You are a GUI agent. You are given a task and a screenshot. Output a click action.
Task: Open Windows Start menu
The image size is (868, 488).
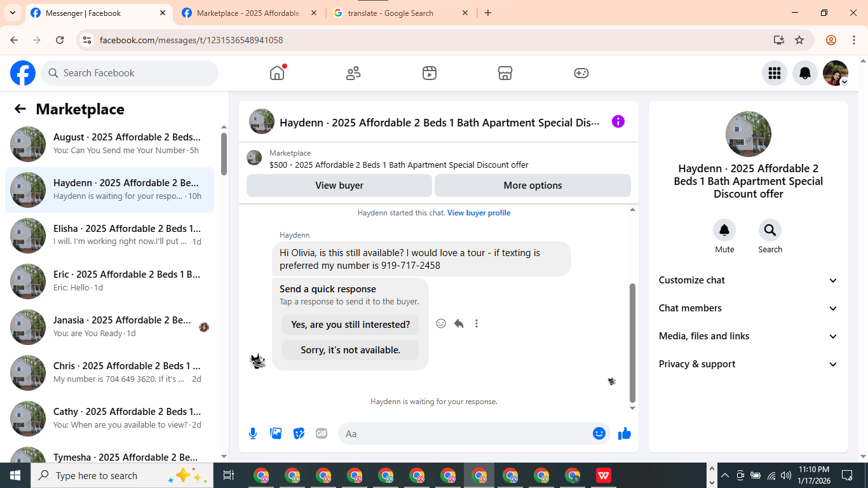pyautogui.click(x=15, y=475)
